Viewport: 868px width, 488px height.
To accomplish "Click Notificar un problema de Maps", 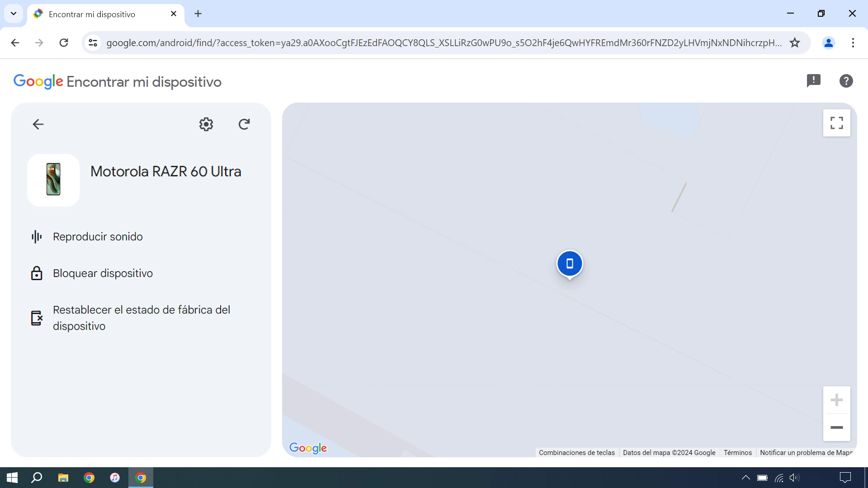I will tap(806, 452).
